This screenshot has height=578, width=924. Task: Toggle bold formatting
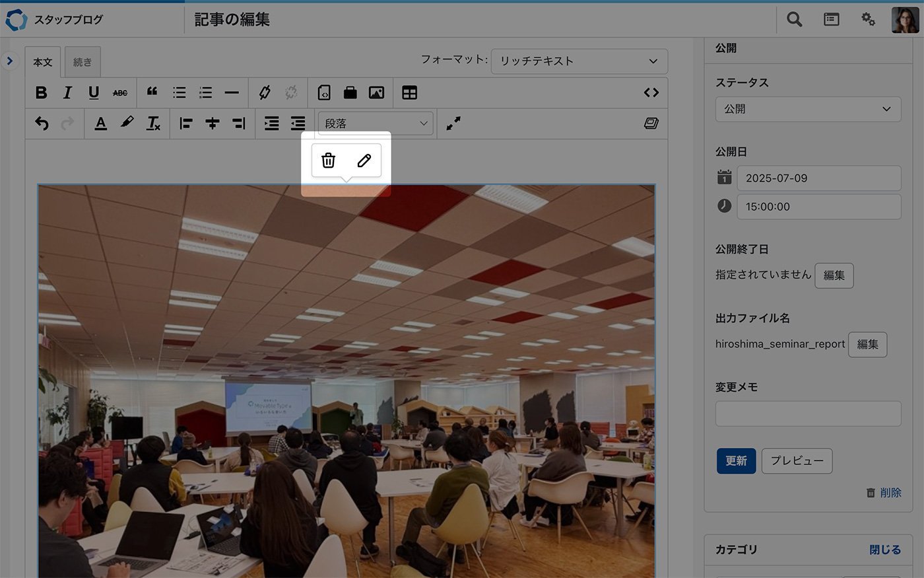[x=41, y=93]
